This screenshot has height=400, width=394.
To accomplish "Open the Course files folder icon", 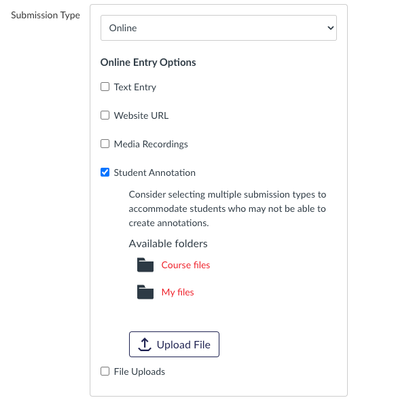I will [145, 265].
